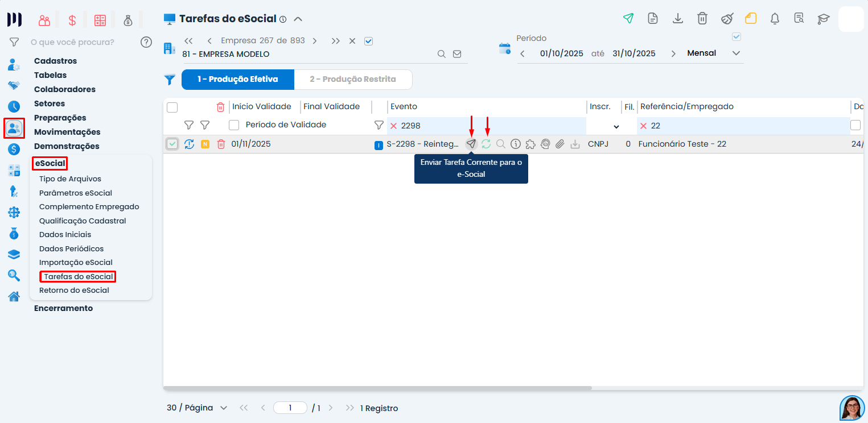
Task: Click the download icon in top toolbar
Action: (x=678, y=19)
